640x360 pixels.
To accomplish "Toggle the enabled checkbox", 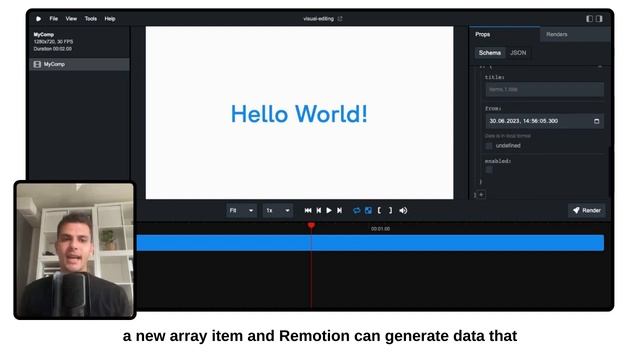I will [489, 170].
